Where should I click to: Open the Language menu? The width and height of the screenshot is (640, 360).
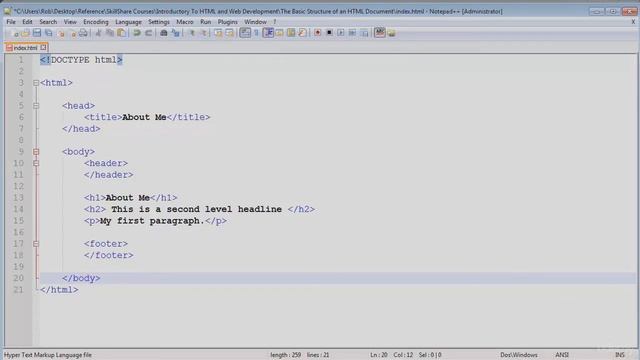click(128, 22)
